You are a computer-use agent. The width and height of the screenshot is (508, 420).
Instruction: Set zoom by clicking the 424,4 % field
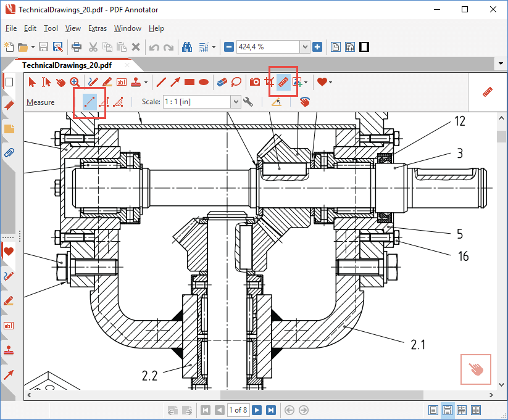point(272,46)
